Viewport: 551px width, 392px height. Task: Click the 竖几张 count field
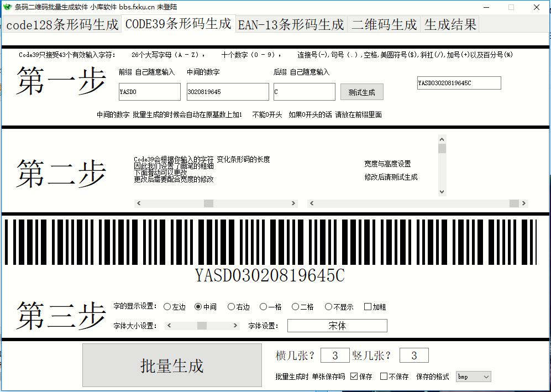pos(414,356)
